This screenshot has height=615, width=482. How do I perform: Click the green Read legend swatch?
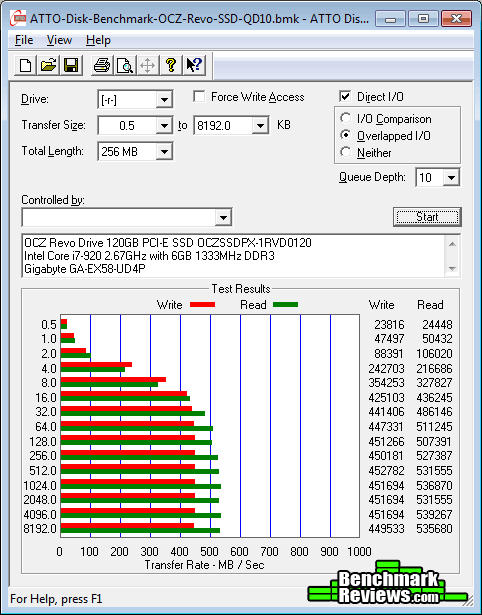click(286, 305)
